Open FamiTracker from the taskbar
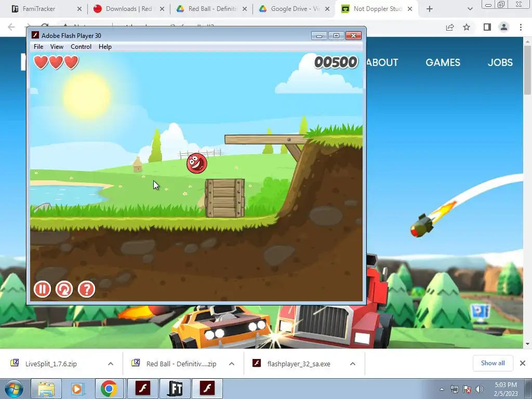 [175, 389]
